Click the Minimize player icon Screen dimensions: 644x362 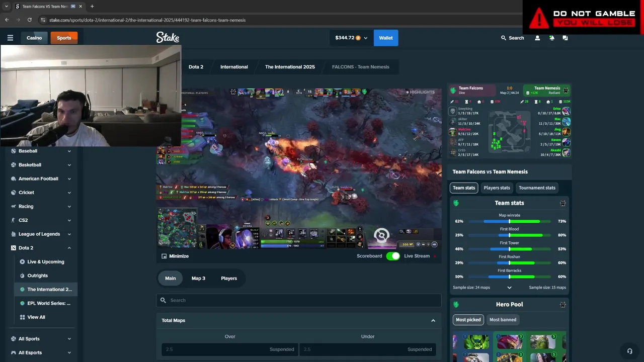pyautogui.click(x=164, y=256)
